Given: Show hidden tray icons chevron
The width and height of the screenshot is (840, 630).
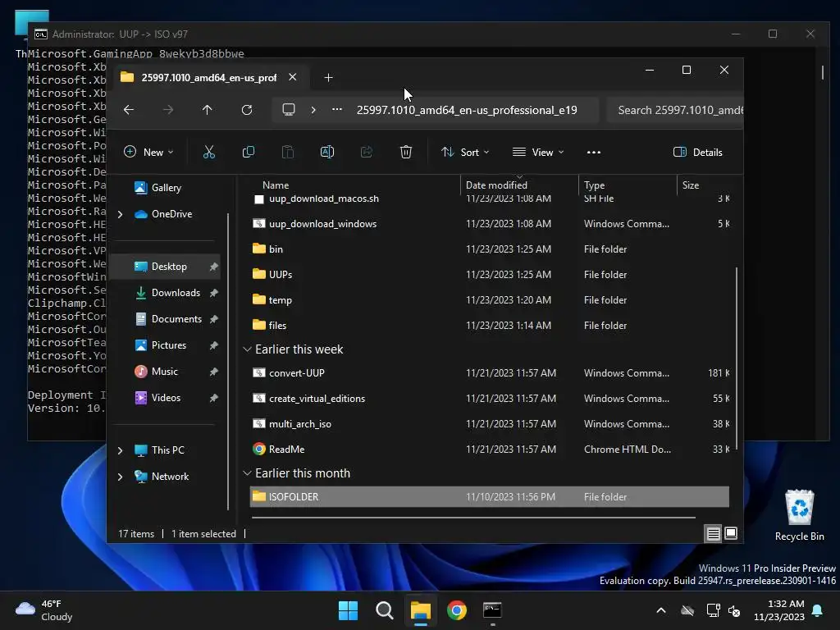Looking at the screenshot, I should 661,610.
